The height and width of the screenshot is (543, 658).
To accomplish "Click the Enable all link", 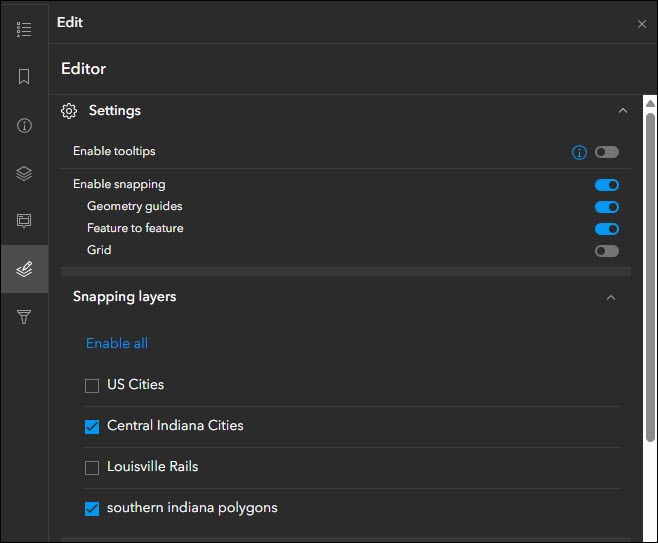I will (x=117, y=343).
